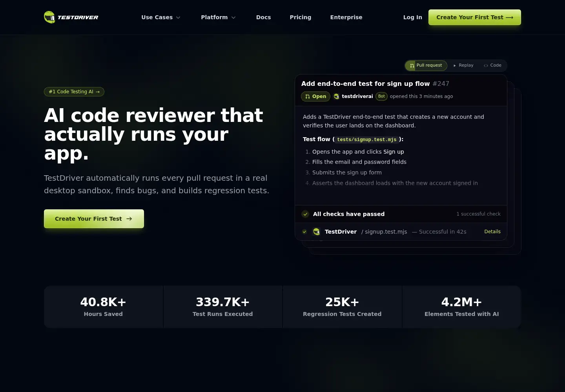The height and width of the screenshot is (392, 565).
Task: Click the Bot label badge
Action: click(x=381, y=96)
